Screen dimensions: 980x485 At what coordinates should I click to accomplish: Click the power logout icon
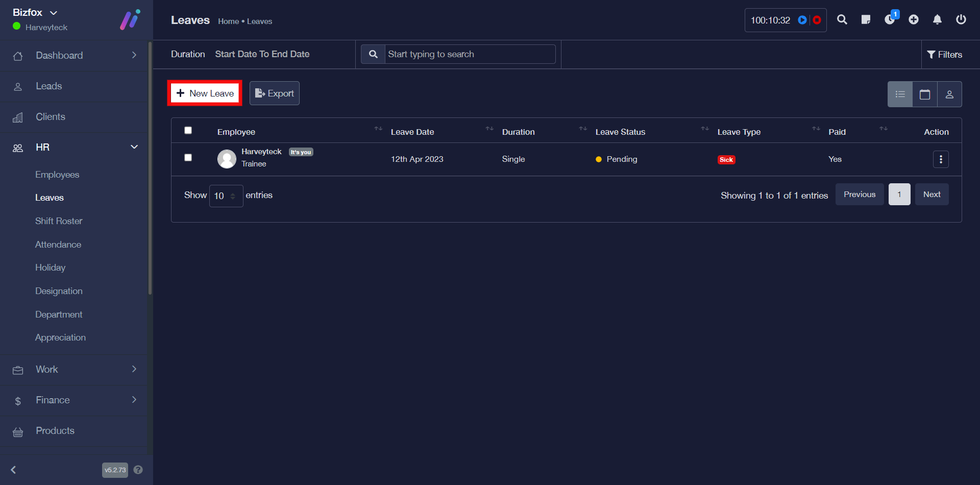961,20
